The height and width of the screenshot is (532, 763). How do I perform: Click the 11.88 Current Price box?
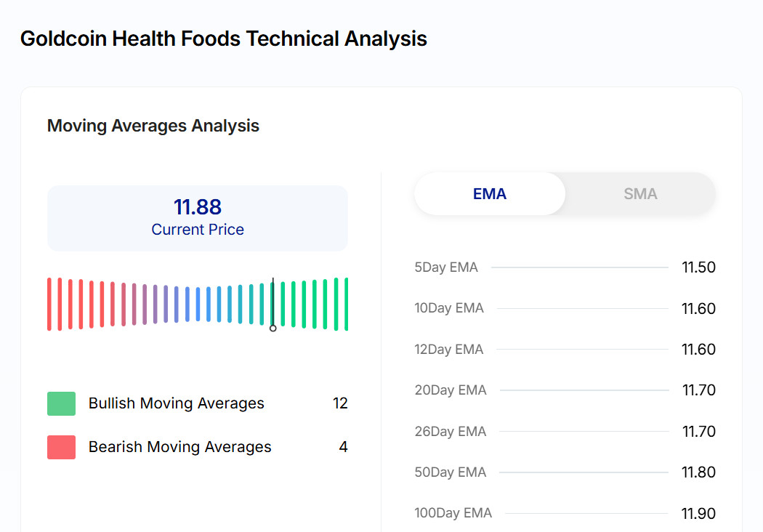pos(198,218)
